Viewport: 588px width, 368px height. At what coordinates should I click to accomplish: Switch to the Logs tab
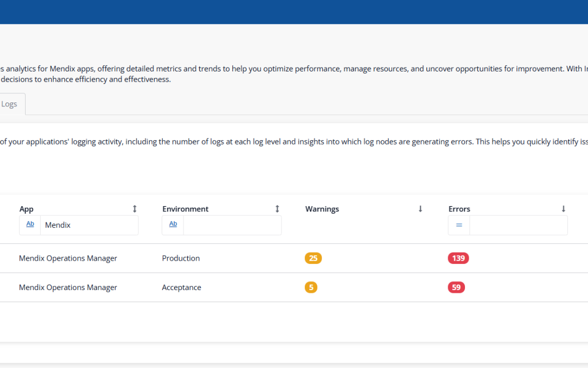(x=9, y=104)
